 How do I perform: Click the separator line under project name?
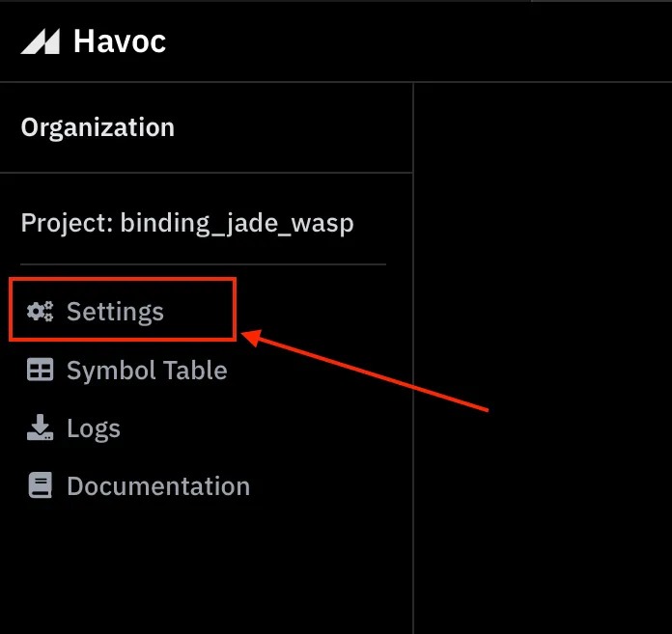203,264
